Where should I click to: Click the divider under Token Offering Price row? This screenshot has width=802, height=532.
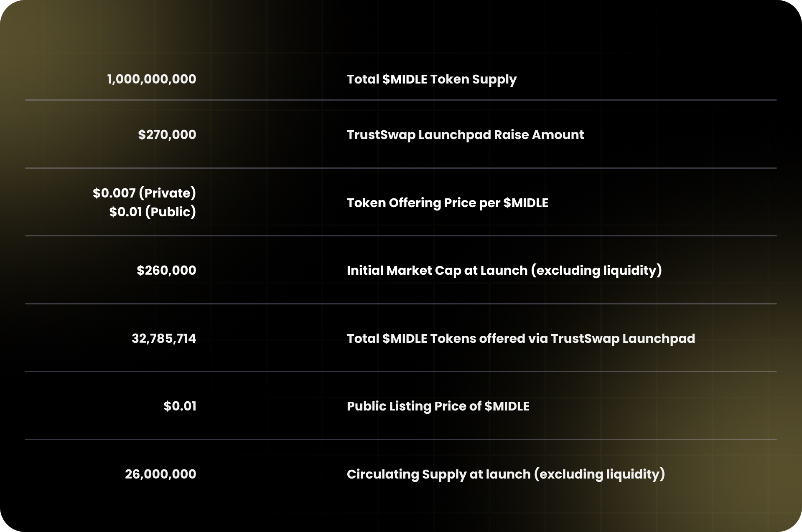[401, 236]
